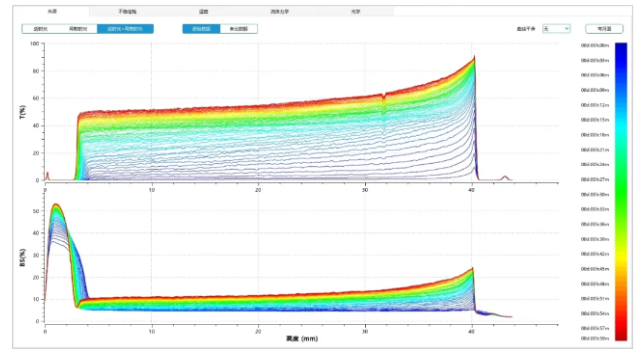Viewport: 644px width, 361px height.
Task: Go to the 光学 tab
Action: [x=355, y=11]
